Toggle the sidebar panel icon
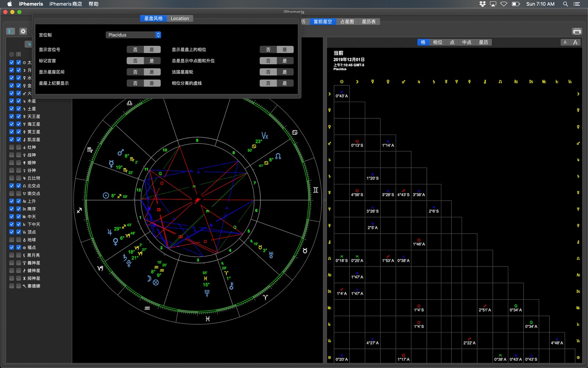 coord(11,31)
